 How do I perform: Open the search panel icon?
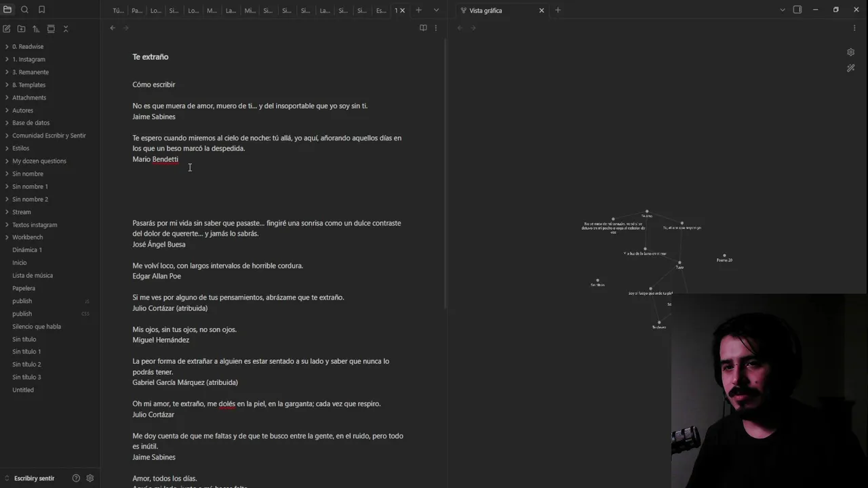24,9
